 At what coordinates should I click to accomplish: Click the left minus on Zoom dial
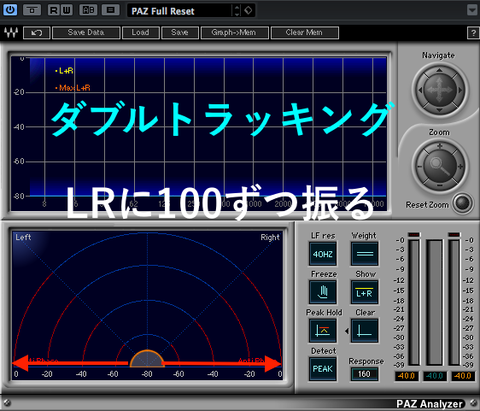(x=420, y=166)
